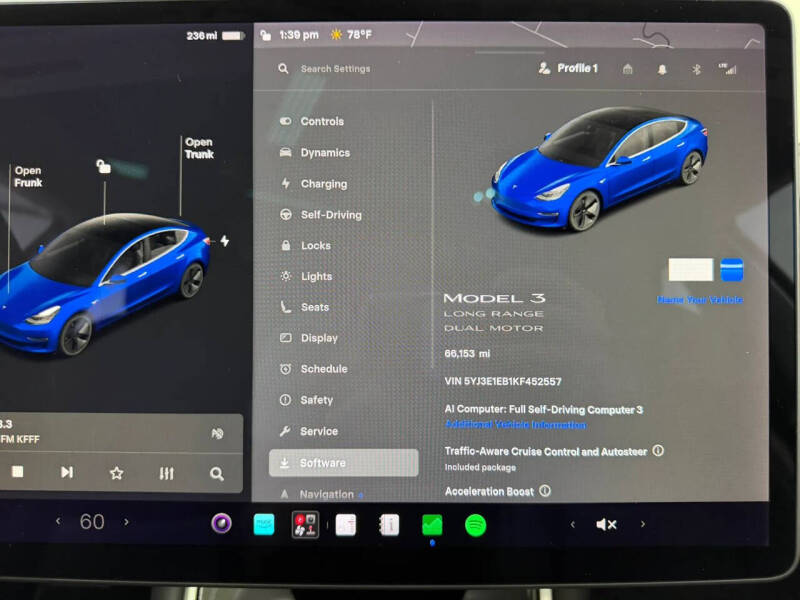Tap the VIN 5YJ3E1EB1KF452557 text
This screenshot has height=600, width=800.
click(503, 381)
